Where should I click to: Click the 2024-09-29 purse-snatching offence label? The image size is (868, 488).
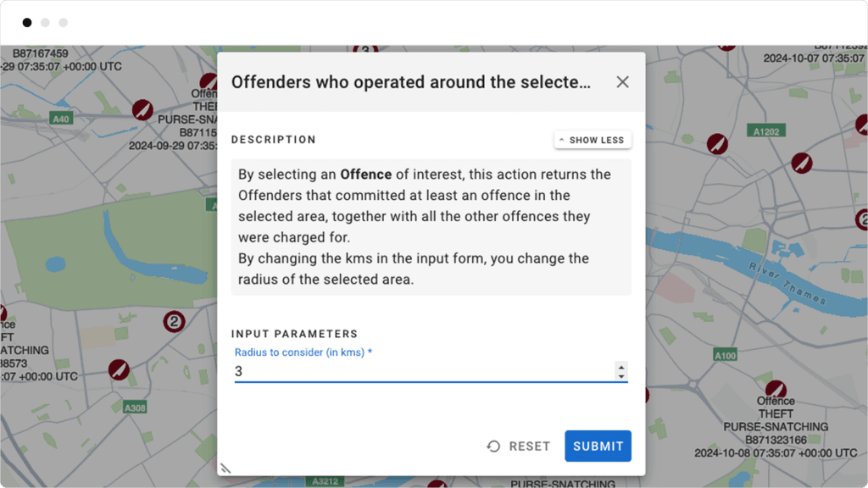coord(173,145)
